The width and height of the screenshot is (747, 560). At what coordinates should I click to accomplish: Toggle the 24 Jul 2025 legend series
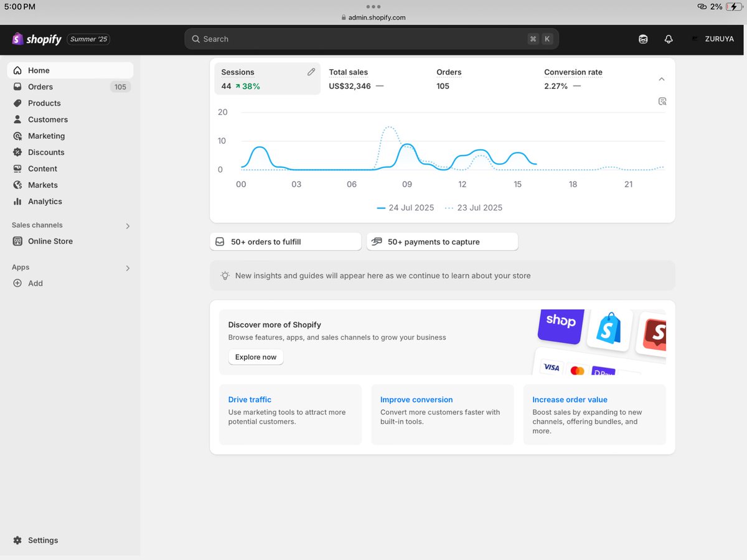(x=405, y=208)
